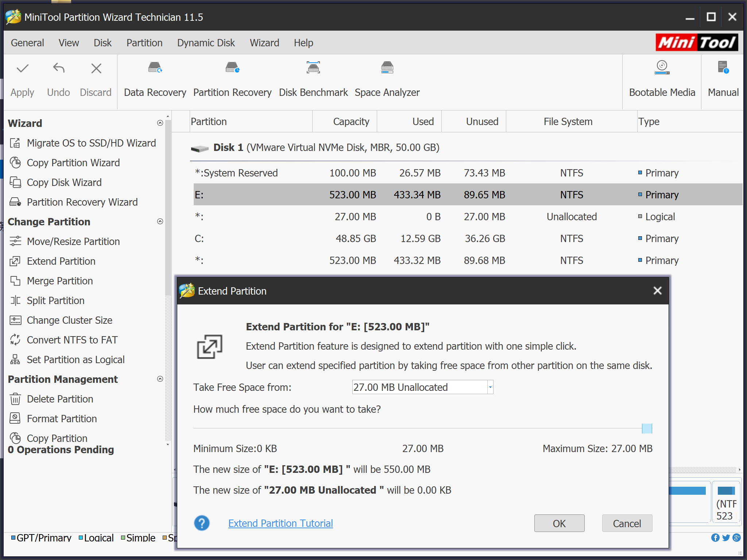Confirm with OK in Extend Partition dialog

pos(559,523)
